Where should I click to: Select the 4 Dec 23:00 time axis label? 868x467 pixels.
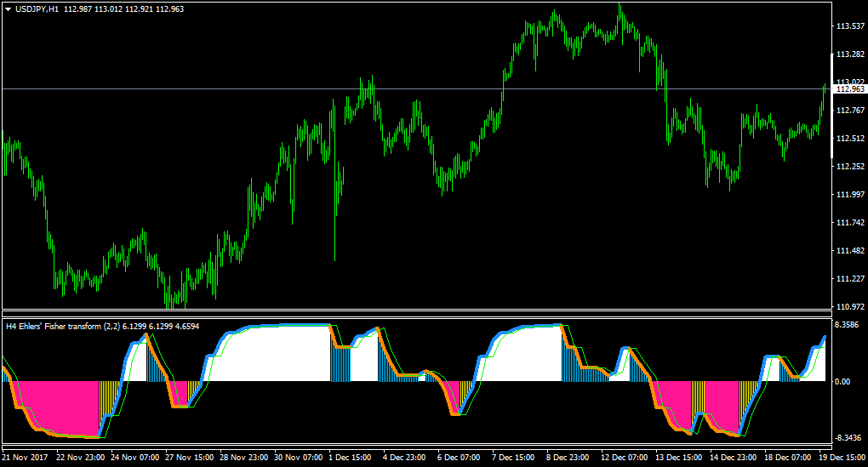coord(404,458)
